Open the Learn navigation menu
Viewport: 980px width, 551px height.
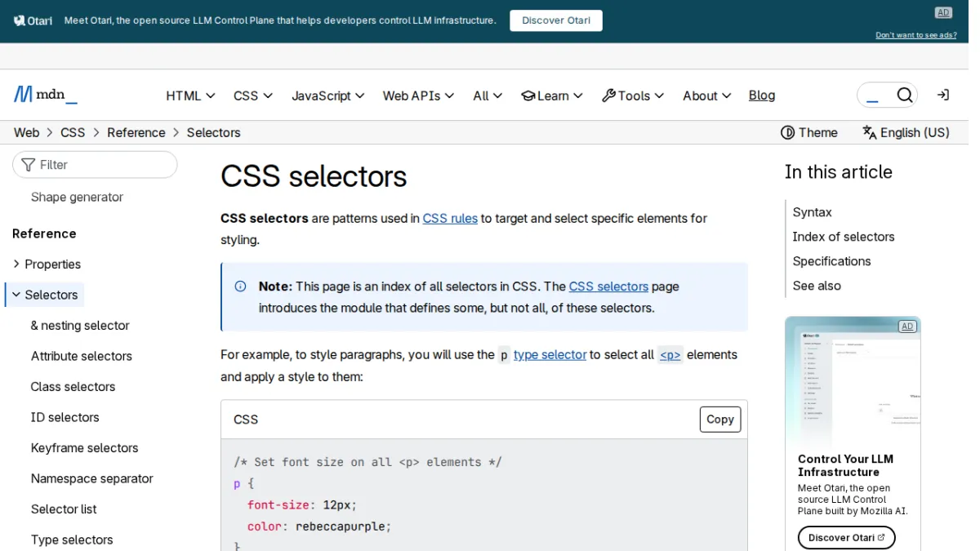pyautogui.click(x=552, y=96)
